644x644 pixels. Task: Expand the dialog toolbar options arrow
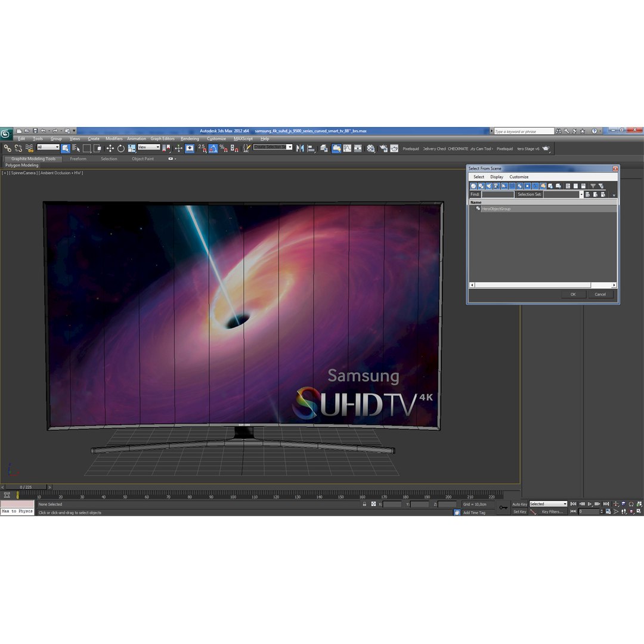click(614, 196)
